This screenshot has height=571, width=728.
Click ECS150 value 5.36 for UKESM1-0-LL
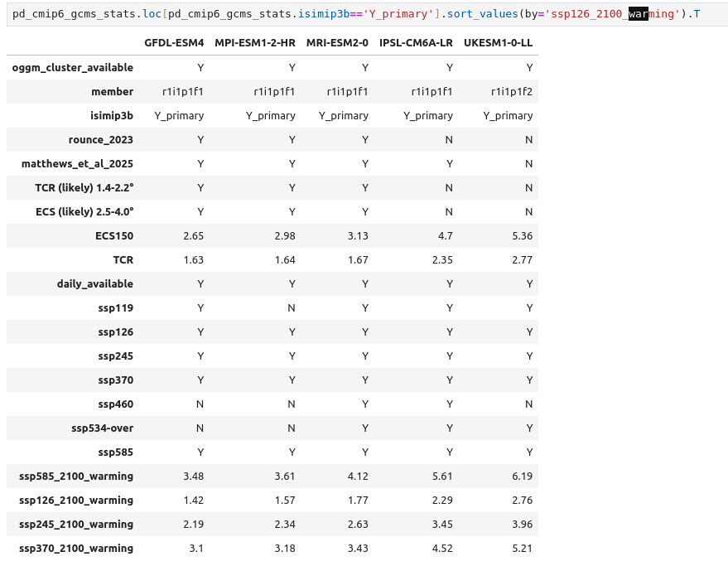pyautogui.click(x=522, y=235)
